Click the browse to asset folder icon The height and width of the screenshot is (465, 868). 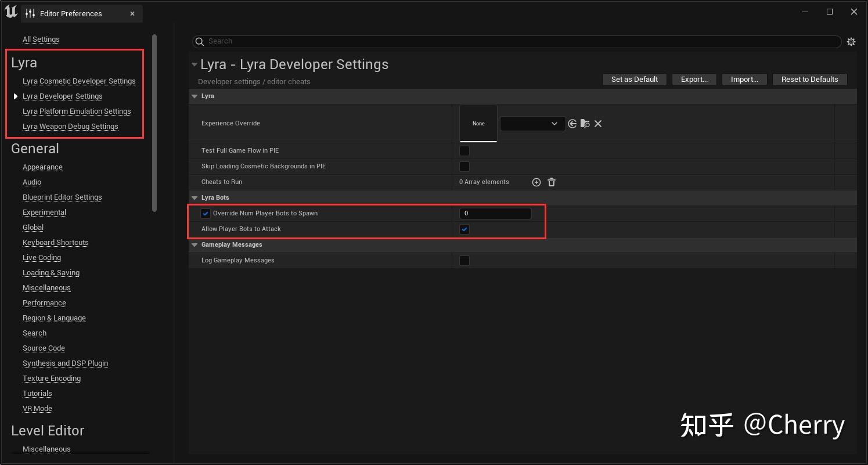pos(585,124)
